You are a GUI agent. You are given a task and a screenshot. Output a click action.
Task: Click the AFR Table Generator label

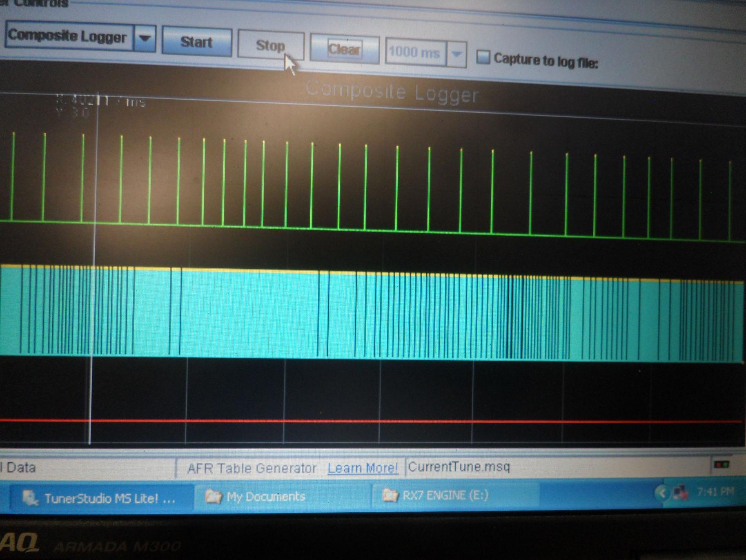point(252,468)
